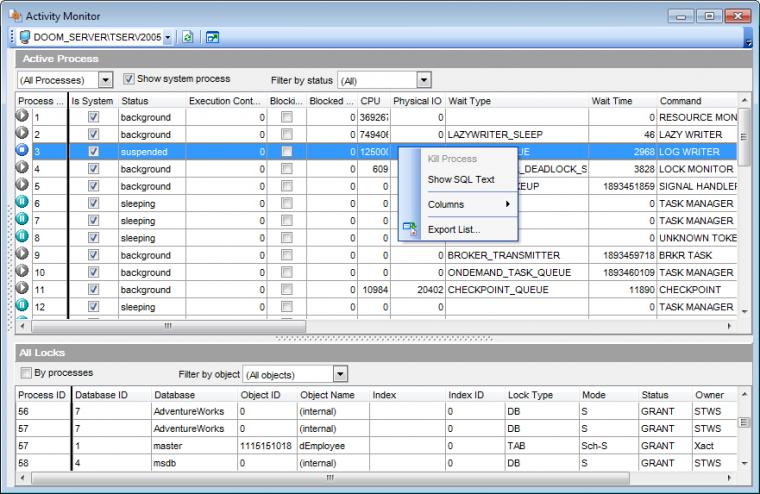Click the sleeping status icon of process 6
760x494 pixels.
(x=24, y=203)
